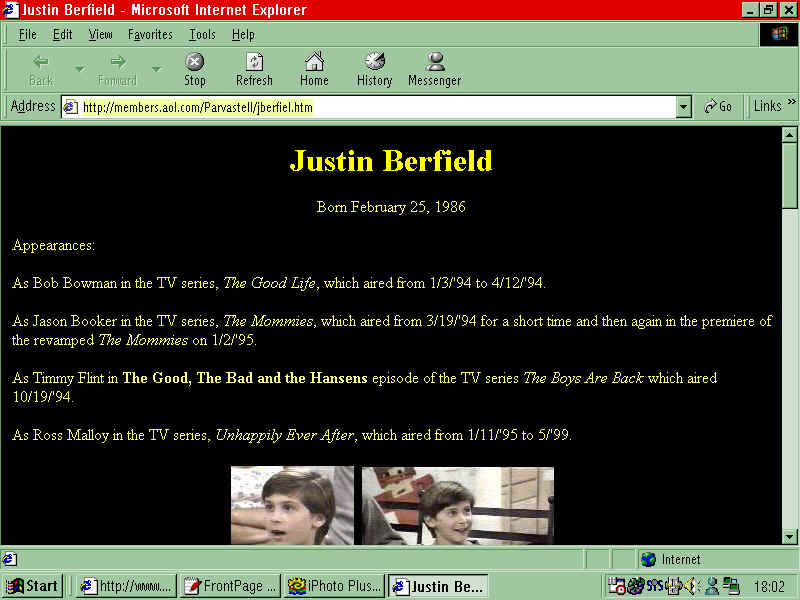Click the Links toolbar label
800x600 pixels.
pos(767,106)
